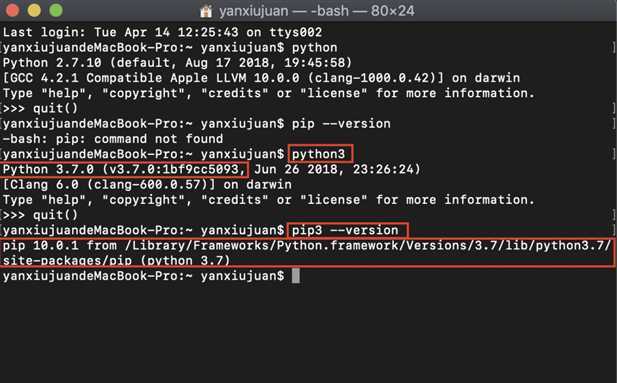Click the green zoom window button

(x=56, y=10)
